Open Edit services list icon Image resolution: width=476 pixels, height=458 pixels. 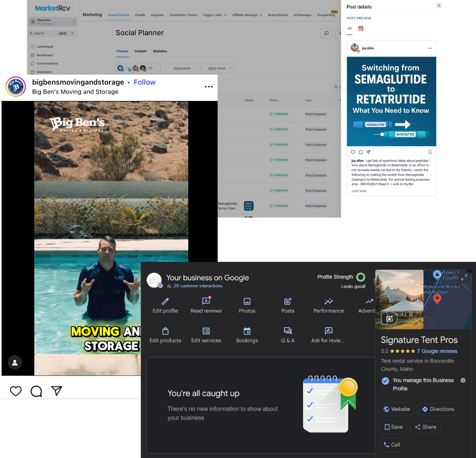206,331
